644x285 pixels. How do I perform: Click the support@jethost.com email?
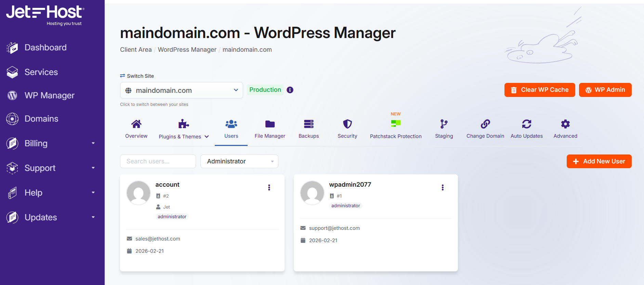pyautogui.click(x=334, y=228)
